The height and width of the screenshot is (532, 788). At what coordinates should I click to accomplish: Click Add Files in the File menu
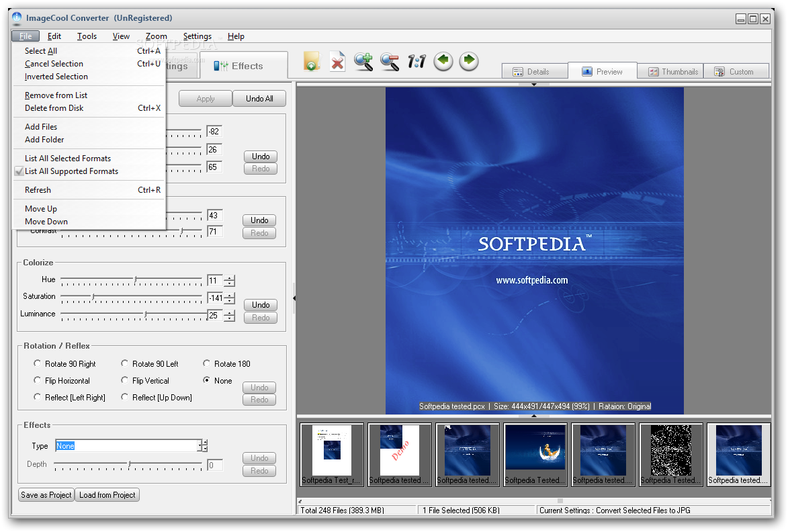pyautogui.click(x=41, y=127)
